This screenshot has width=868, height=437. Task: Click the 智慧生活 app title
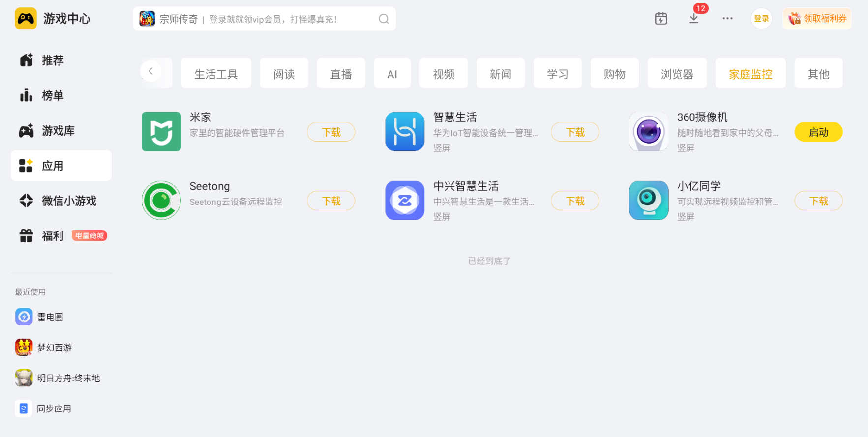(455, 117)
